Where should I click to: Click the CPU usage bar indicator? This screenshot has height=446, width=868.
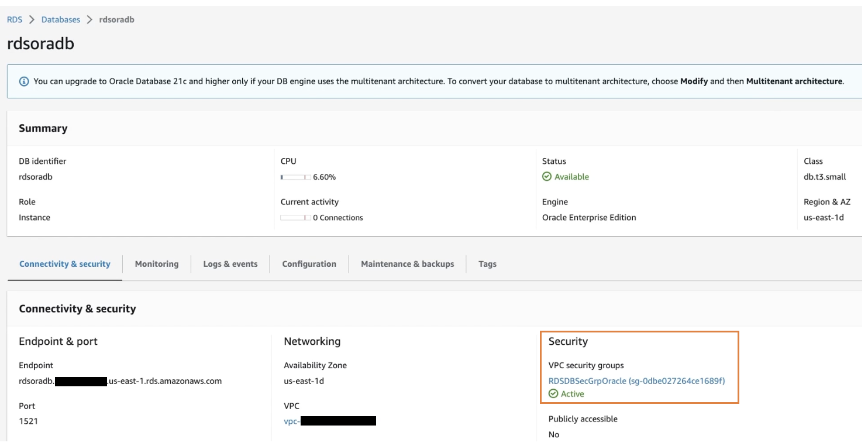[x=295, y=177]
